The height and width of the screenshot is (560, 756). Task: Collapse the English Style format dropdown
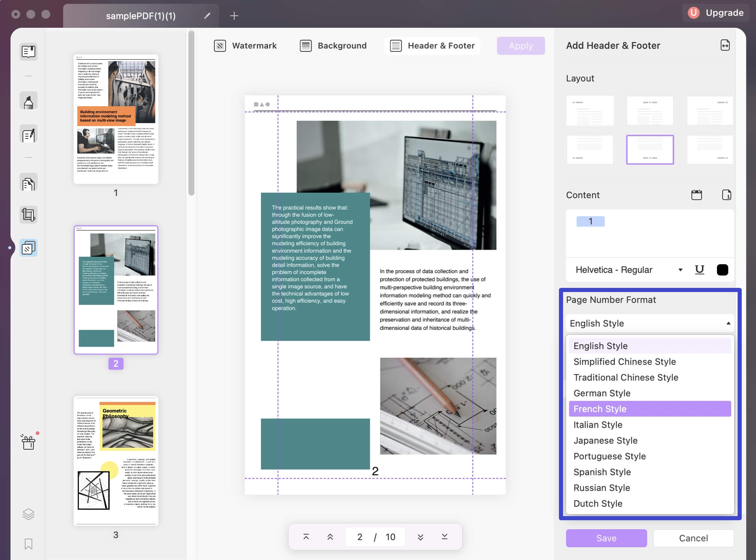[x=650, y=323]
